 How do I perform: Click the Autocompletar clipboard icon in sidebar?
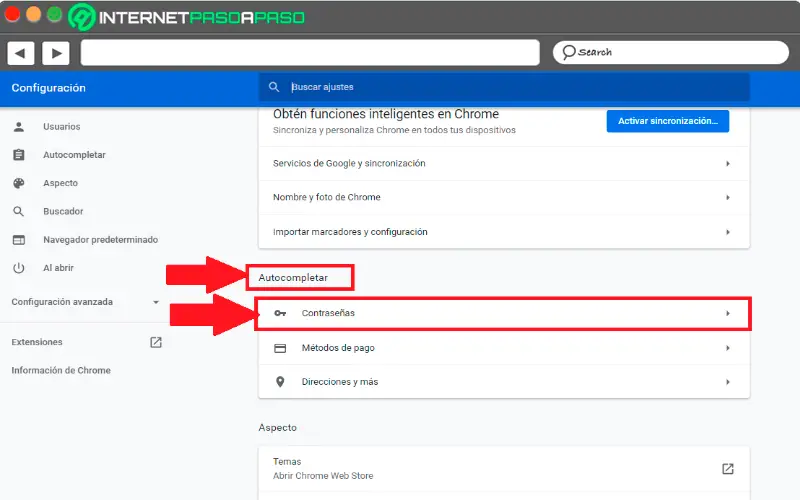(x=19, y=155)
